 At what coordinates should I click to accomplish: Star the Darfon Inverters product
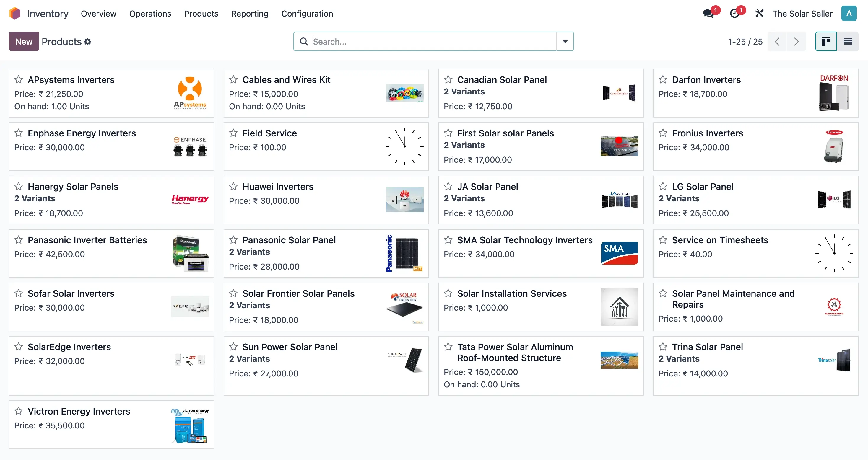click(x=663, y=79)
